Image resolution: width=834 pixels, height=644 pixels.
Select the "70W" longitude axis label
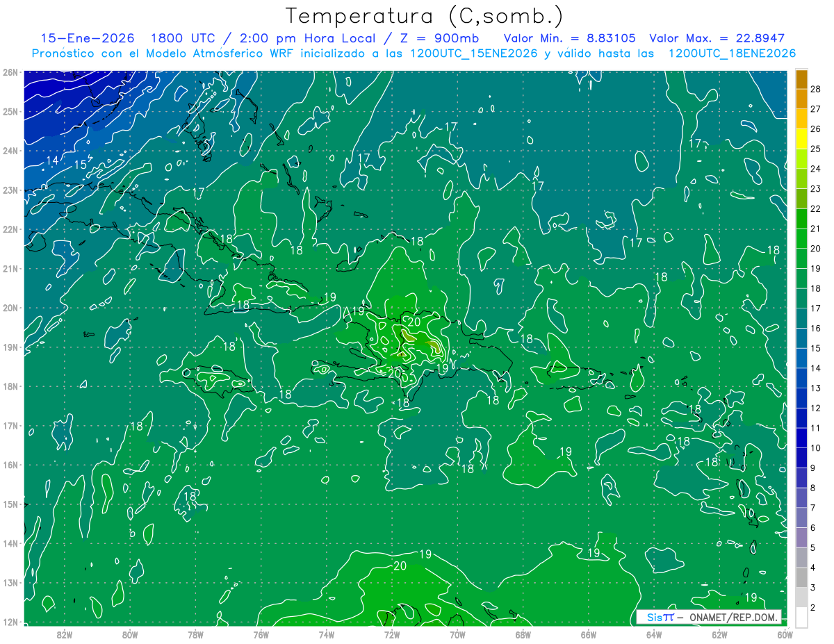[457, 634]
